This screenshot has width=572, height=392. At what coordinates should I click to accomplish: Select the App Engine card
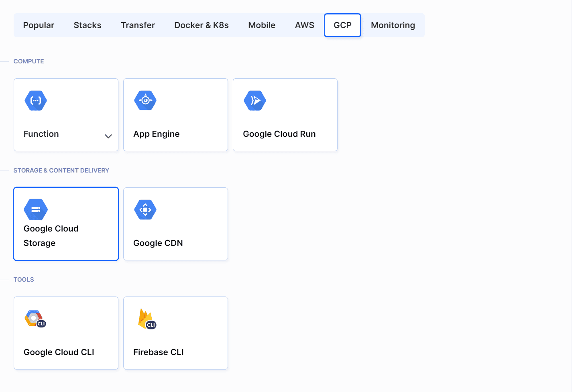click(x=175, y=115)
